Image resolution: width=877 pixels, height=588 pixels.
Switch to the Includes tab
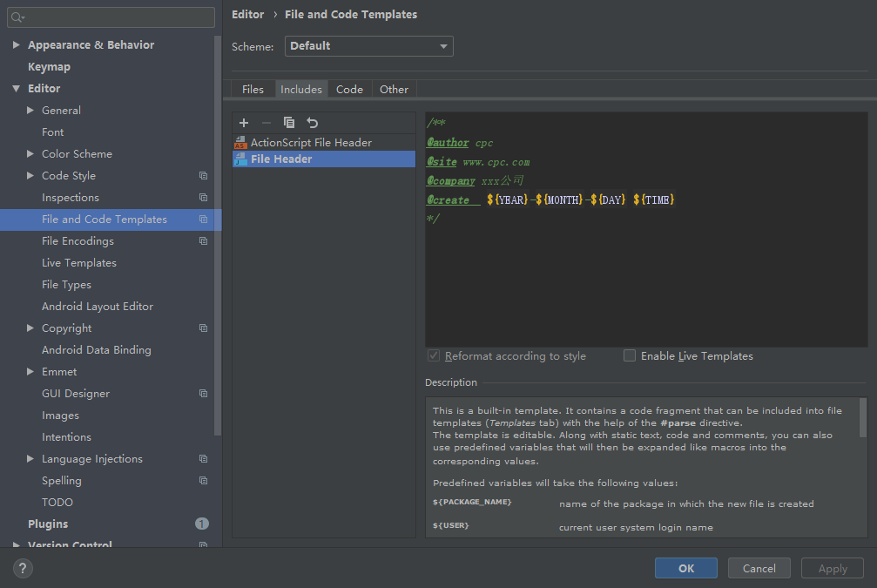click(301, 90)
